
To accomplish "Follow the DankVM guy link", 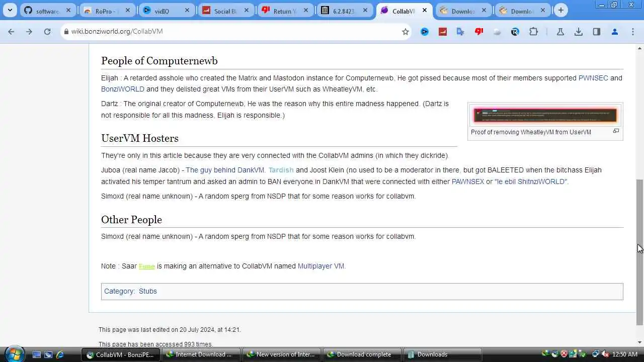I will [225, 170].
